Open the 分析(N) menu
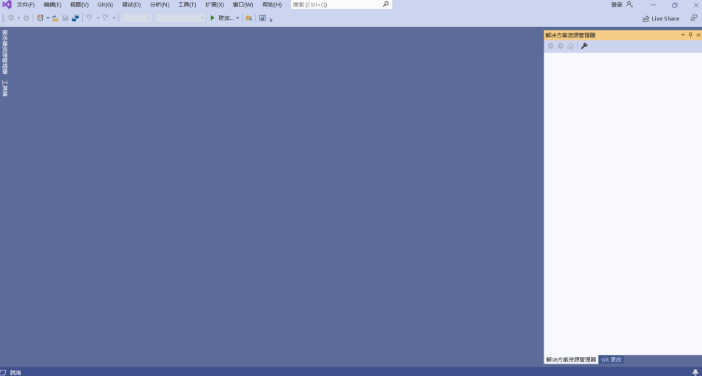 point(159,4)
